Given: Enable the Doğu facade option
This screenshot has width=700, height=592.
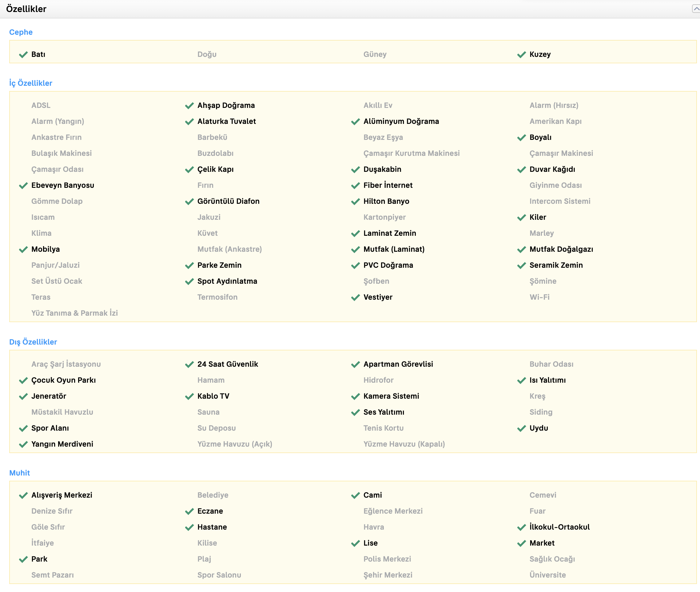Looking at the screenshot, I should point(207,54).
